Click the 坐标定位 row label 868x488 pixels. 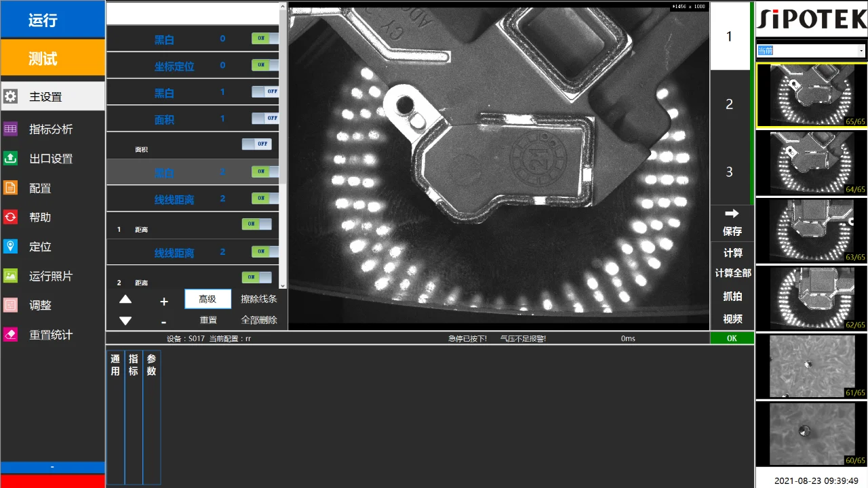tap(174, 66)
